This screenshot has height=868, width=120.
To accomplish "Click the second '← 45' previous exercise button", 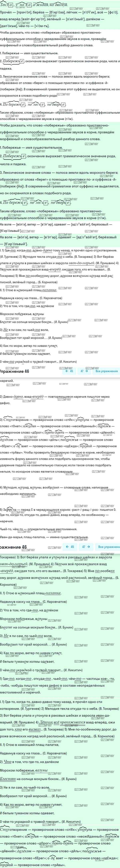I will coord(70,547).
